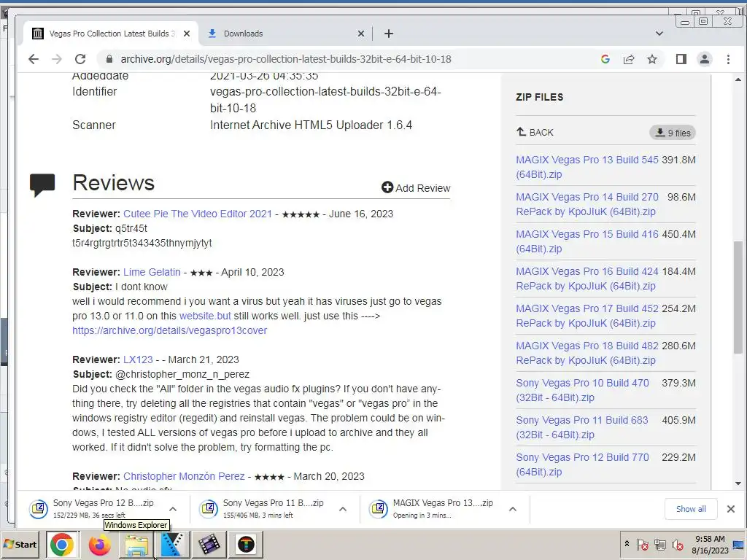Image resolution: width=747 pixels, height=560 pixels.
Task: Click the Action Center flag tray icon
Action: pos(643,544)
